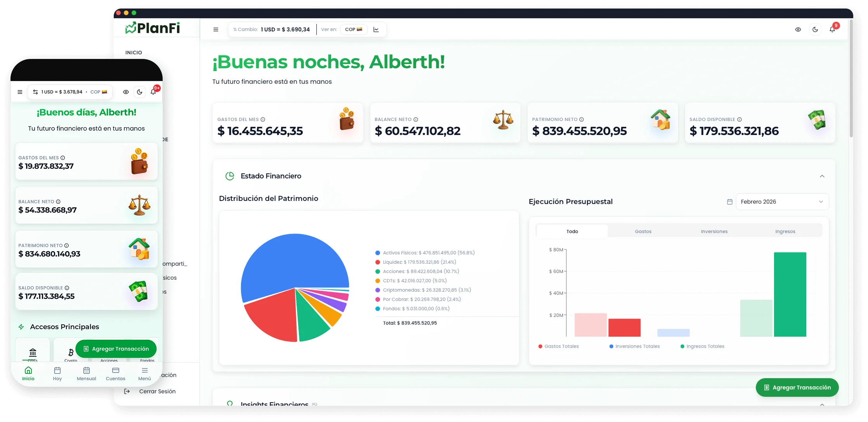Toggle amounts visibility eye icon on desktop
Image resolution: width=868 pixels, height=422 pixels.
click(798, 29)
